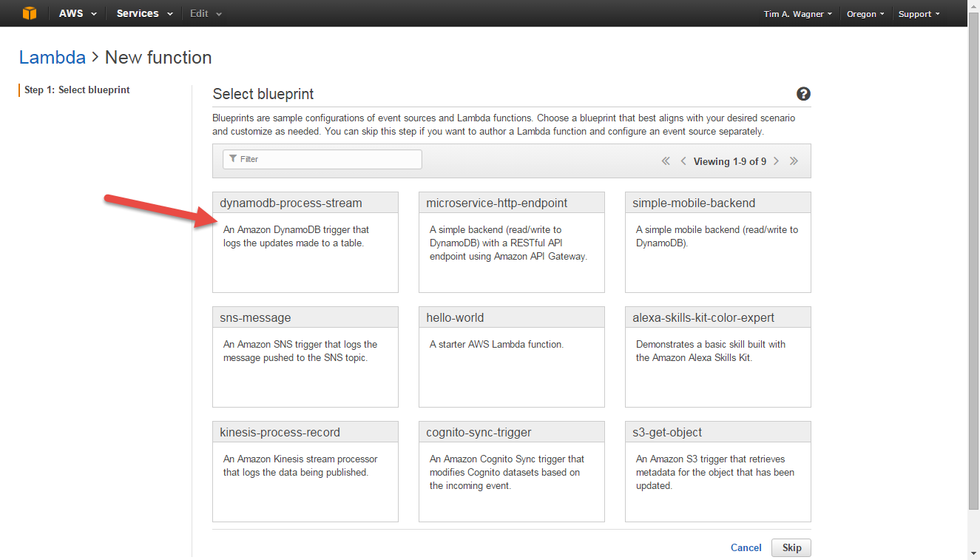Go to the first blueprint page

666,161
